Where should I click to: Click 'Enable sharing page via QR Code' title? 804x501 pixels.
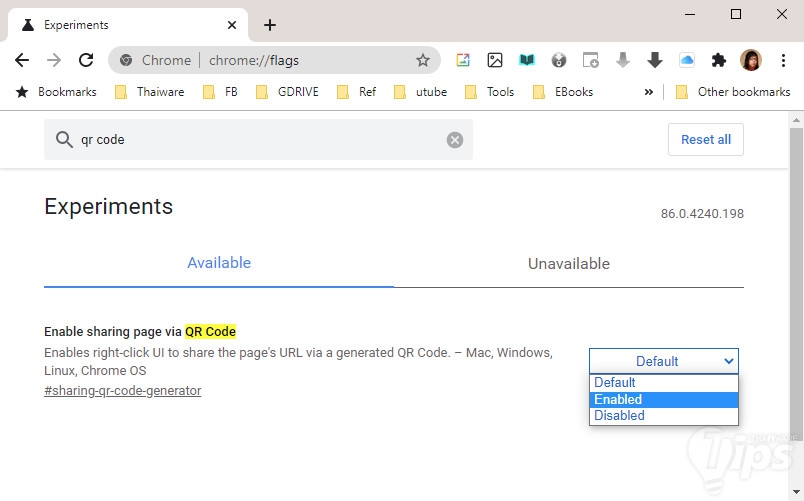140,332
